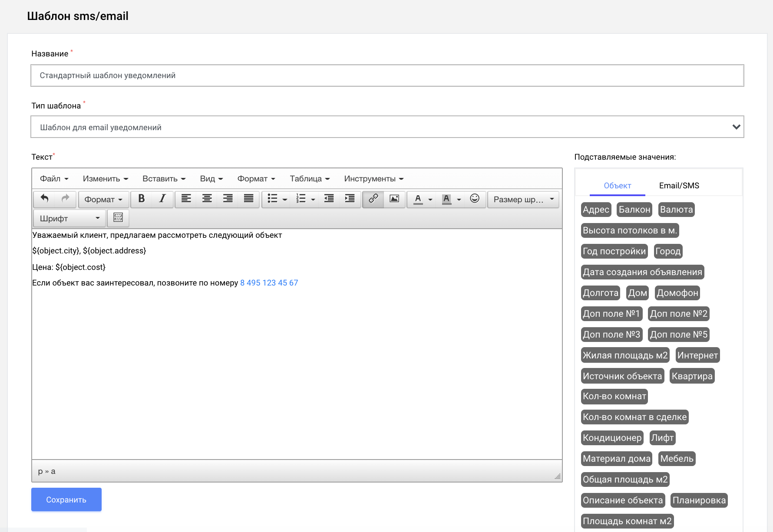Image resolution: width=773 pixels, height=532 pixels.
Task: Open numbered list style dropdown arrow
Action: click(x=313, y=200)
